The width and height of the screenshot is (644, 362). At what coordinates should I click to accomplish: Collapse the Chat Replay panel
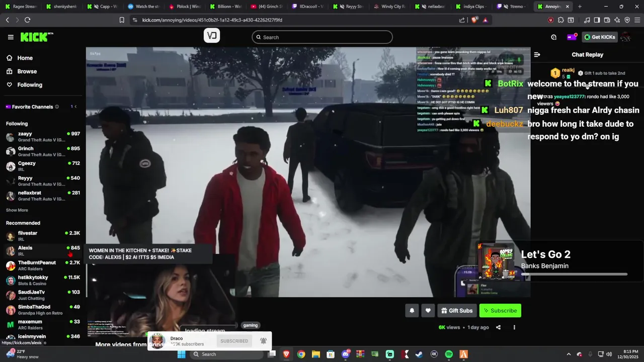(x=537, y=55)
